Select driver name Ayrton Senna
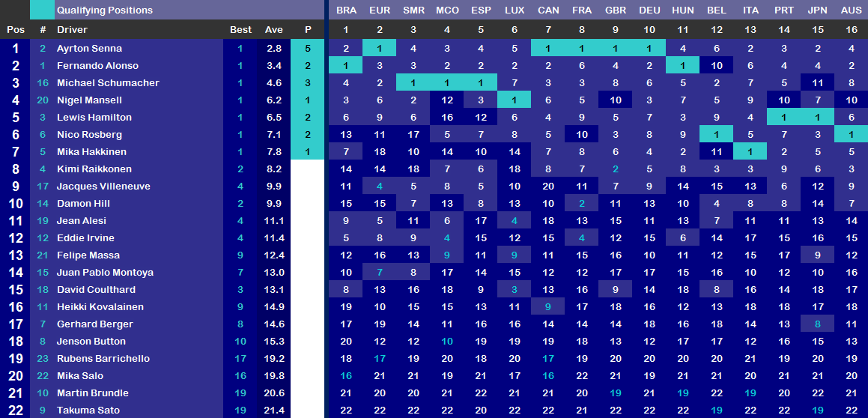Image resolution: width=868 pixels, height=418 pixels. (x=90, y=49)
